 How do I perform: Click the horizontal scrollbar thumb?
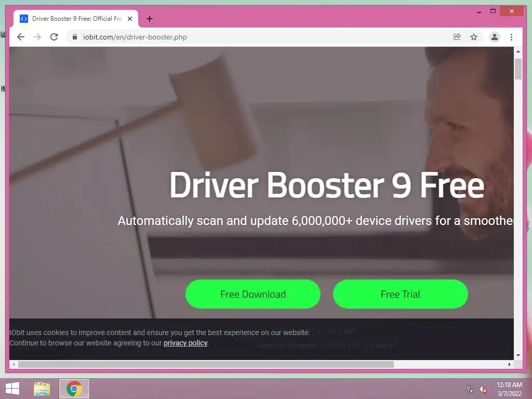point(206,364)
